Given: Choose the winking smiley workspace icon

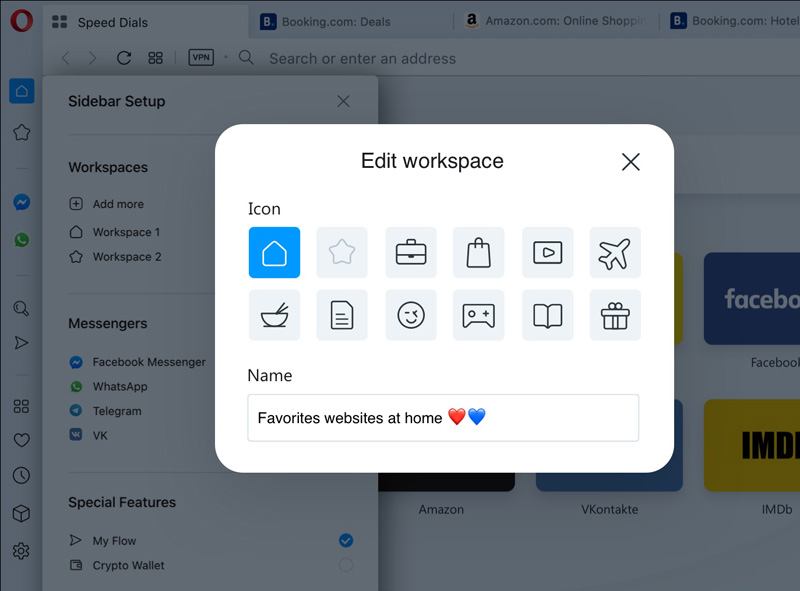Looking at the screenshot, I should pyautogui.click(x=411, y=315).
